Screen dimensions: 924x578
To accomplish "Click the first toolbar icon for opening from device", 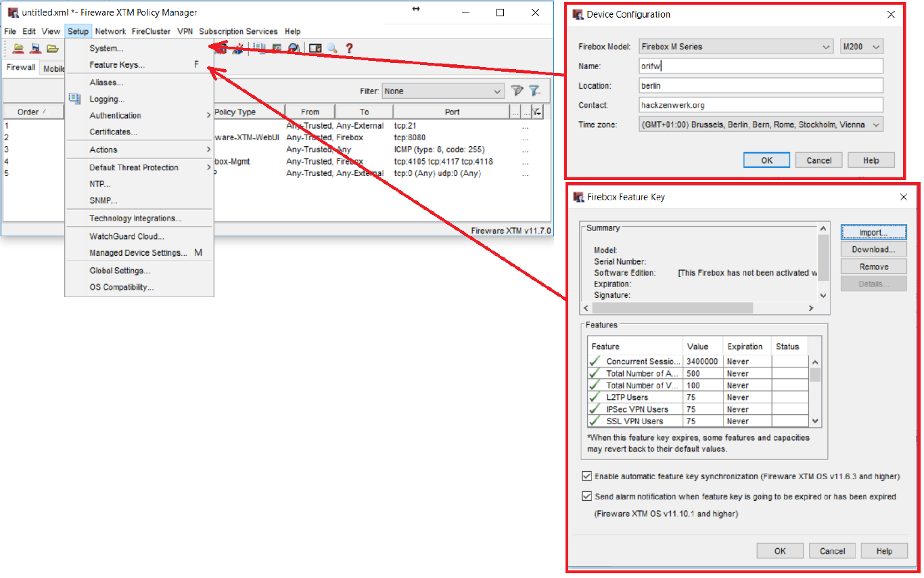I will point(18,48).
